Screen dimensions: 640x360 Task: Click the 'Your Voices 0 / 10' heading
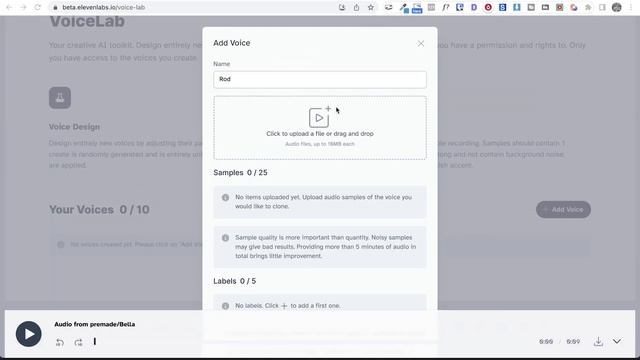pyautogui.click(x=99, y=210)
